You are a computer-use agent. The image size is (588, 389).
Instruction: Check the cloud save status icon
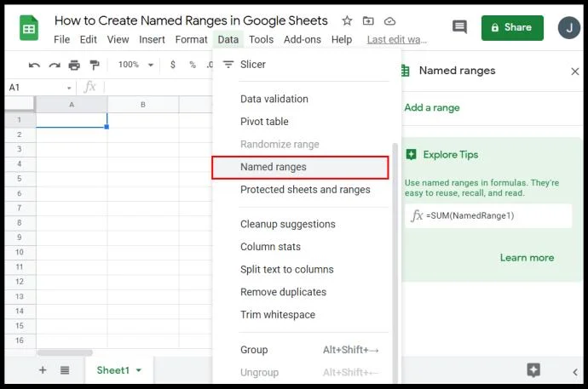389,21
